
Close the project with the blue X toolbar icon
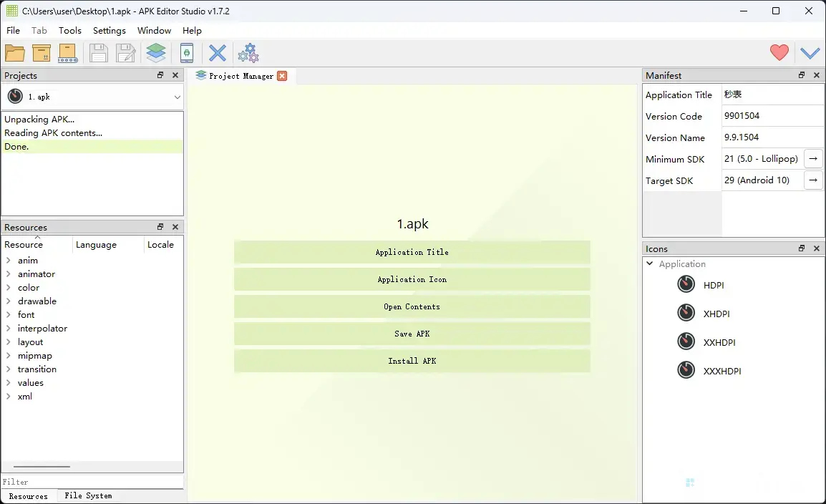(217, 53)
